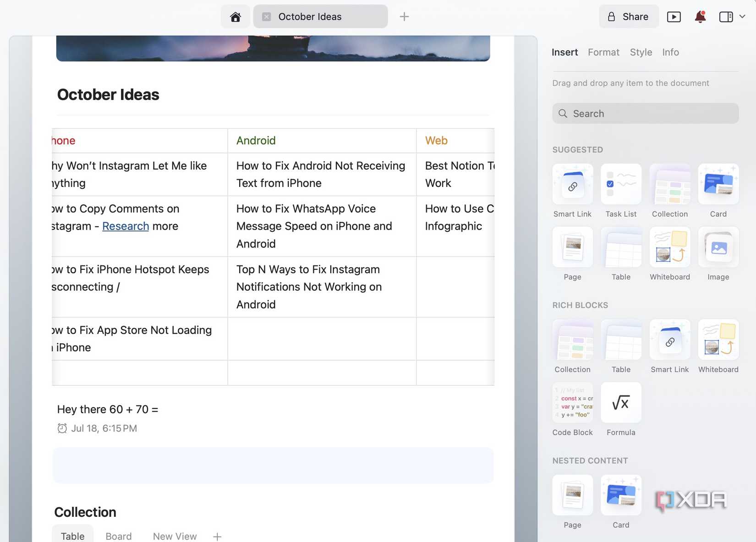Click the October Ideas heading
756x542 pixels.
pos(108,94)
